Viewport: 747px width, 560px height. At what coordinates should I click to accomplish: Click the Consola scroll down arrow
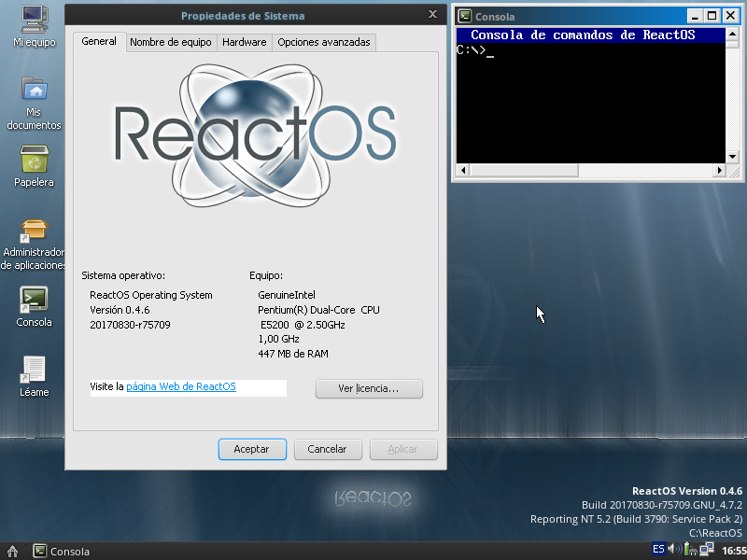click(732, 157)
